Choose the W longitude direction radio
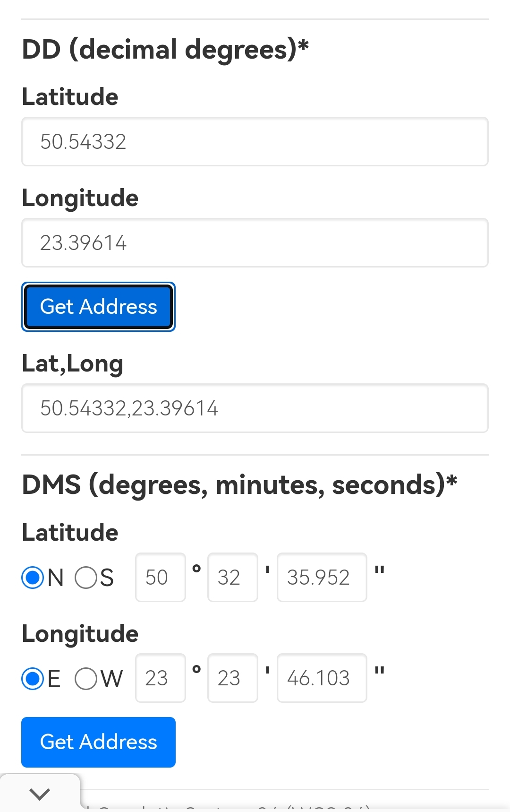 click(x=86, y=679)
